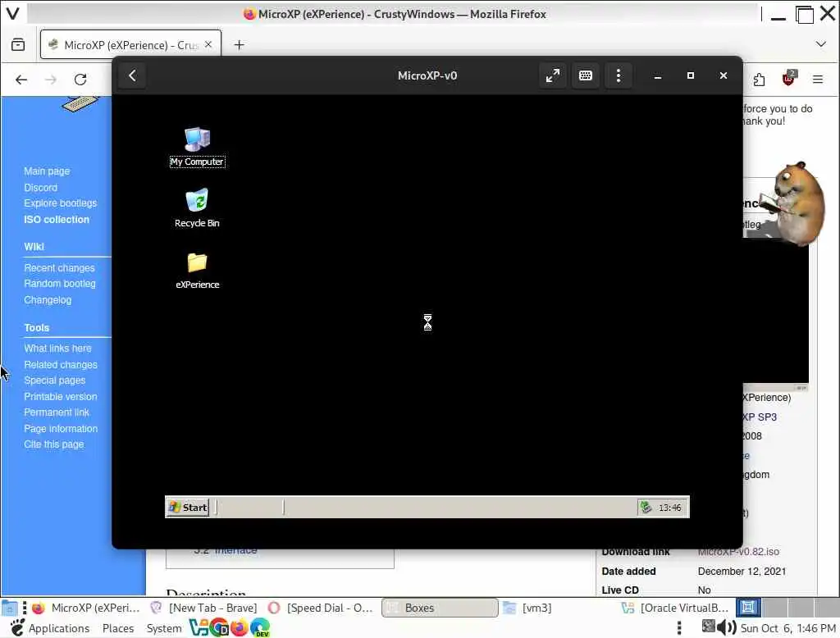Open the Main page wiki link
Image resolution: width=840 pixels, height=638 pixels.
click(47, 171)
